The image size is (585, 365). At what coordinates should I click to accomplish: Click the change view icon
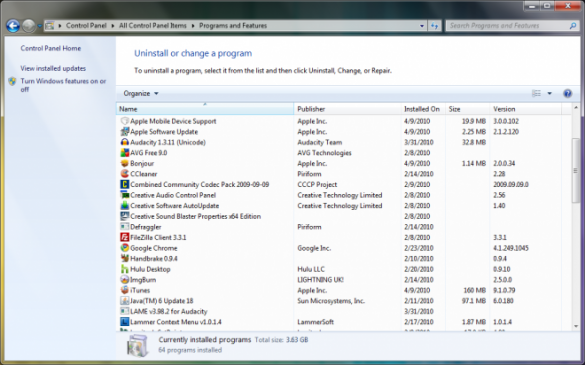click(536, 93)
